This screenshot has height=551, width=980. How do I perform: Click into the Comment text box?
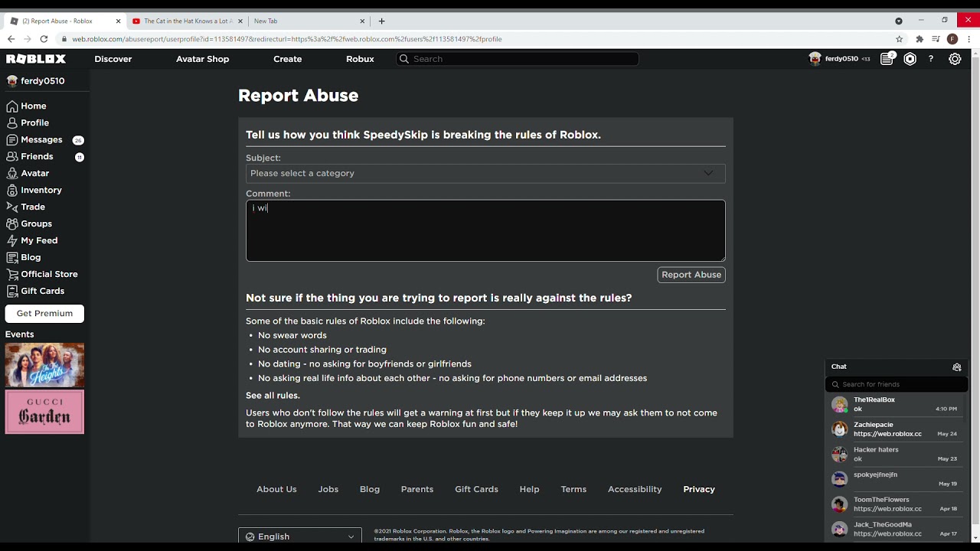(485, 230)
